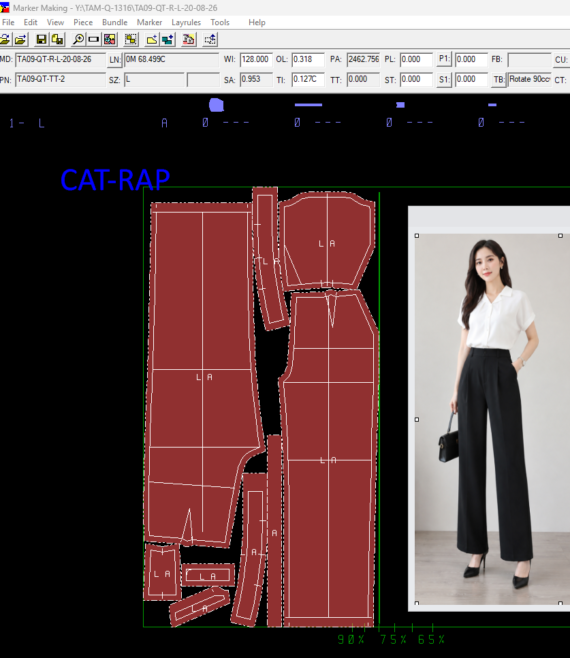Click the Full Length rectangle icon
Viewport: 570px width, 658px height.
tap(93, 39)
